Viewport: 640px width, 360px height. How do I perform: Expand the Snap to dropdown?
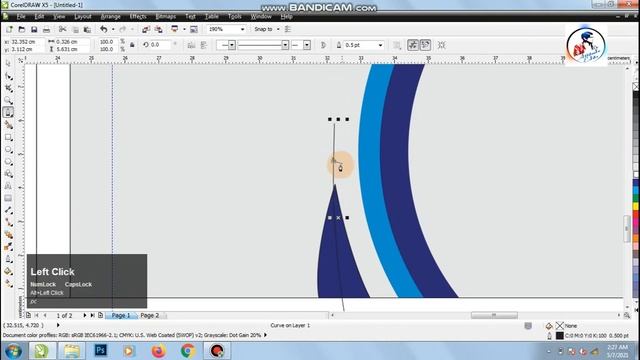click(x=278, y=29)
